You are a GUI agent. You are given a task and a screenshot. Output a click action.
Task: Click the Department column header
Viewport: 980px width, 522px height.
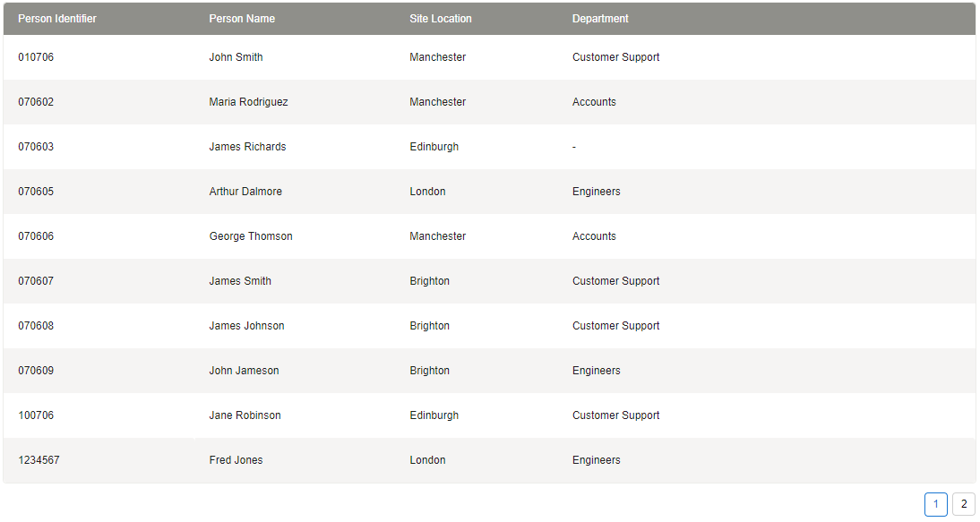pyautogui.click(x=600, y=19)
